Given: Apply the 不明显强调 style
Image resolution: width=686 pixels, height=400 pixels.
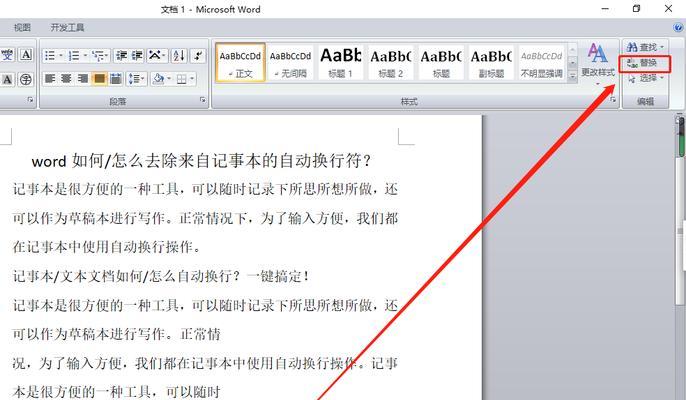Looking at the screenshot, I should coord(541,62).
